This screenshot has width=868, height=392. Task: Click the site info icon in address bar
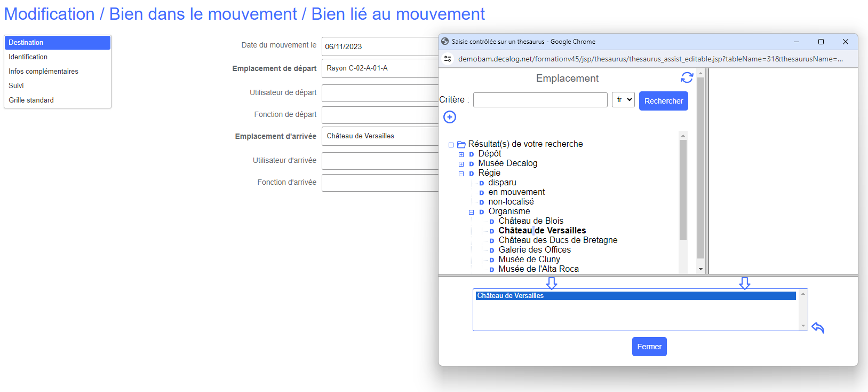(448, 59)
